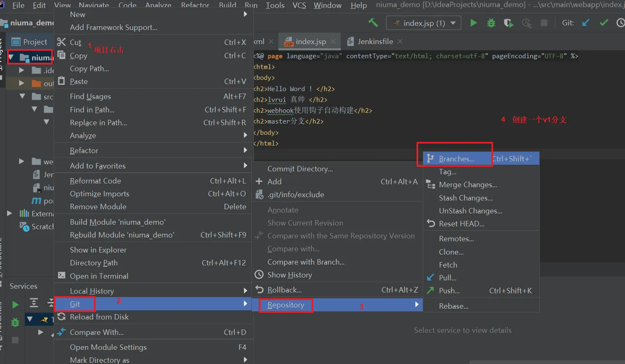The image size is (625, 364).
Task: Select Reload from Disk entry
Action: tap(154, 317)
